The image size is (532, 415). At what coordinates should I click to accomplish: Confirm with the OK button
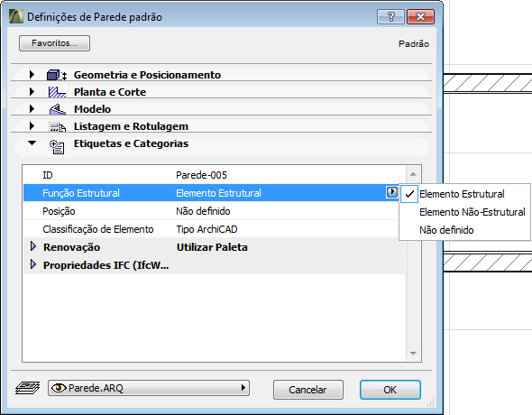(390, 390)
